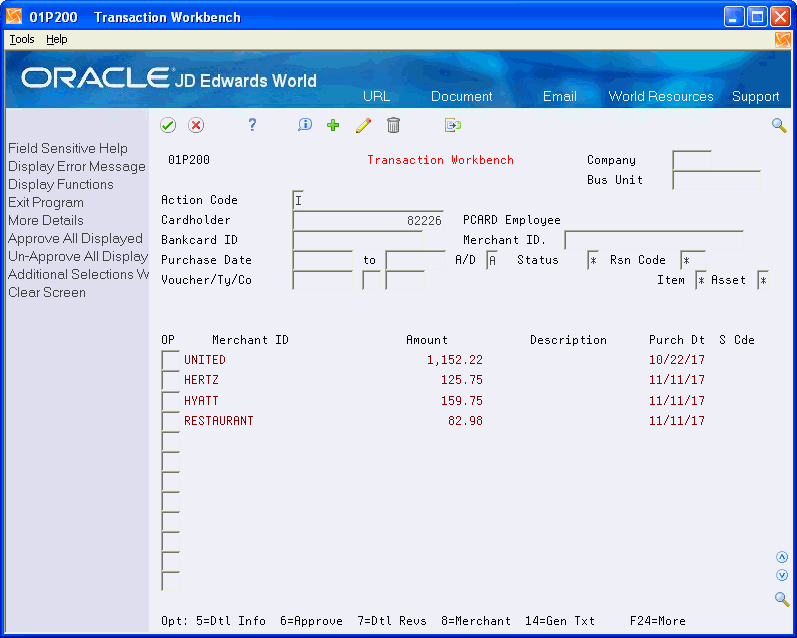Image resolution: width=797 pixels, height=638 pixels.
Task: Open the Email banner link
Action: pos(560,96)
